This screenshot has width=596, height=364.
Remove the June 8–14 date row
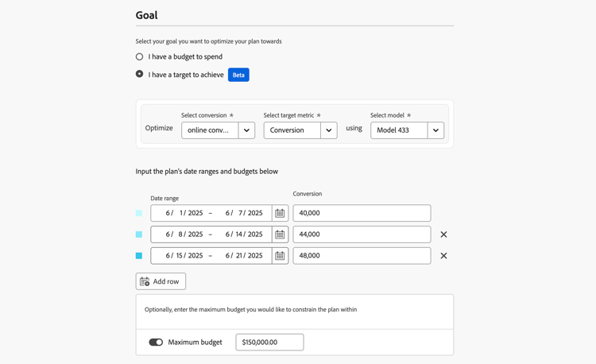point(443,234)
